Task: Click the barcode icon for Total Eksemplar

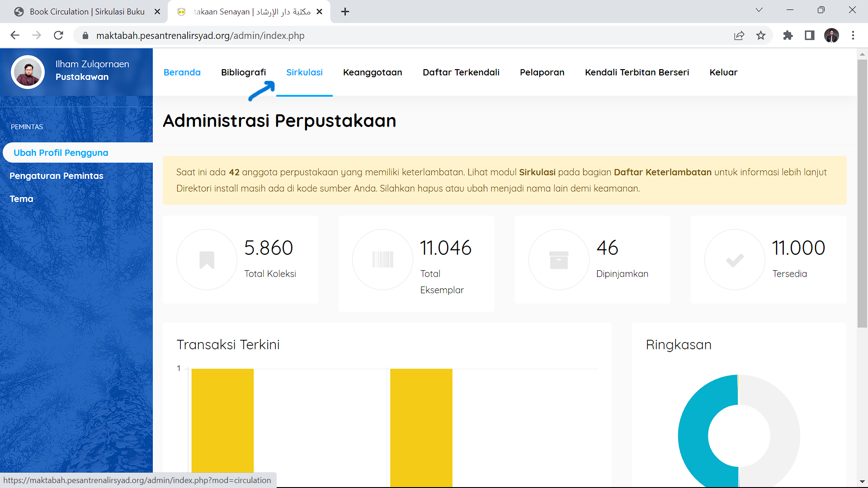Action: [383, 260]
